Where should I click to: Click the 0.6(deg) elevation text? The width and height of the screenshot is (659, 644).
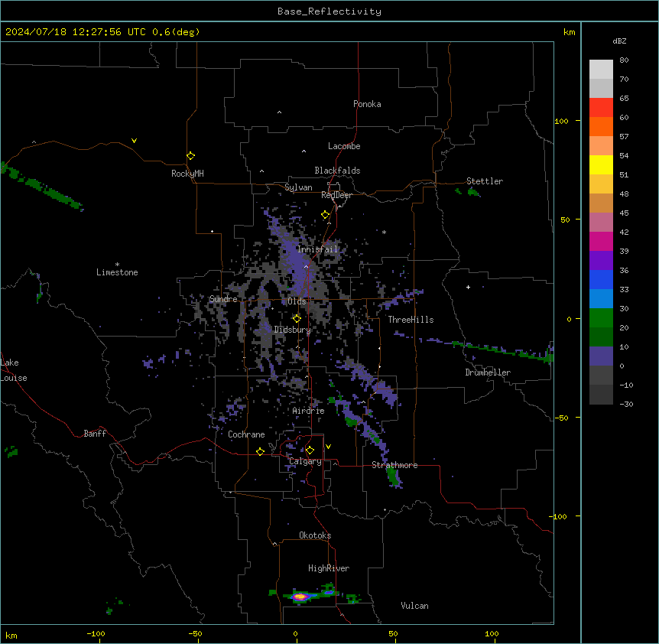point(176,32)
